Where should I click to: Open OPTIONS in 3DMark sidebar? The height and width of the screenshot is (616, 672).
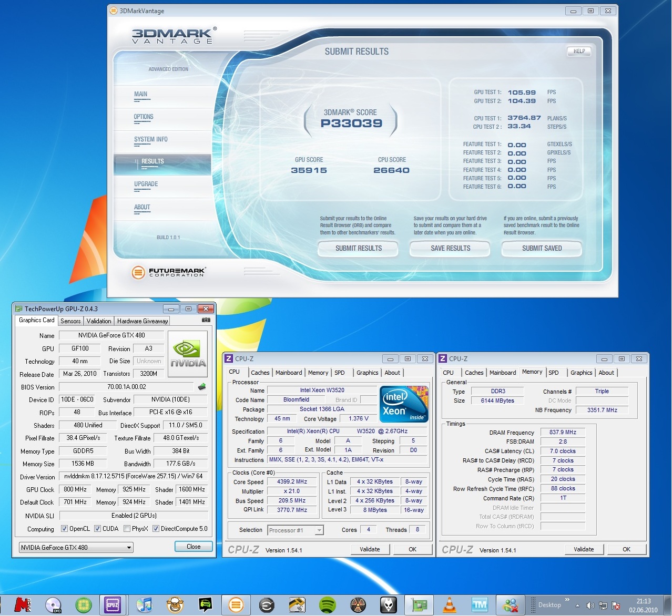[x=144, y=117]
